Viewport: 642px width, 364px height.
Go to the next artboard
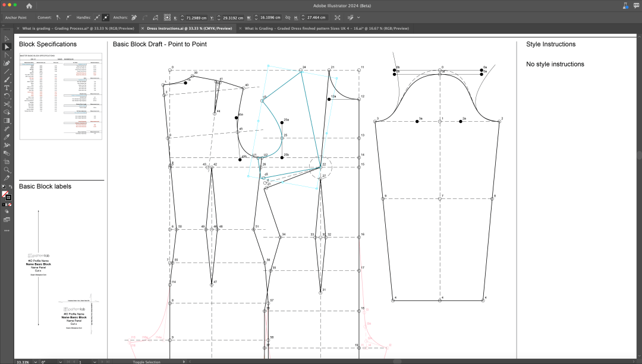[102, 362]
